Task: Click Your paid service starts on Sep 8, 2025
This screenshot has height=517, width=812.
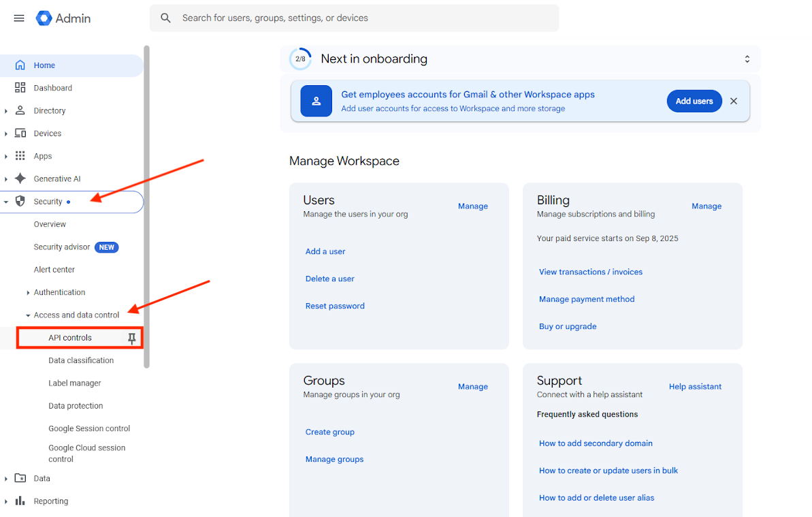Action: point(607,238)
